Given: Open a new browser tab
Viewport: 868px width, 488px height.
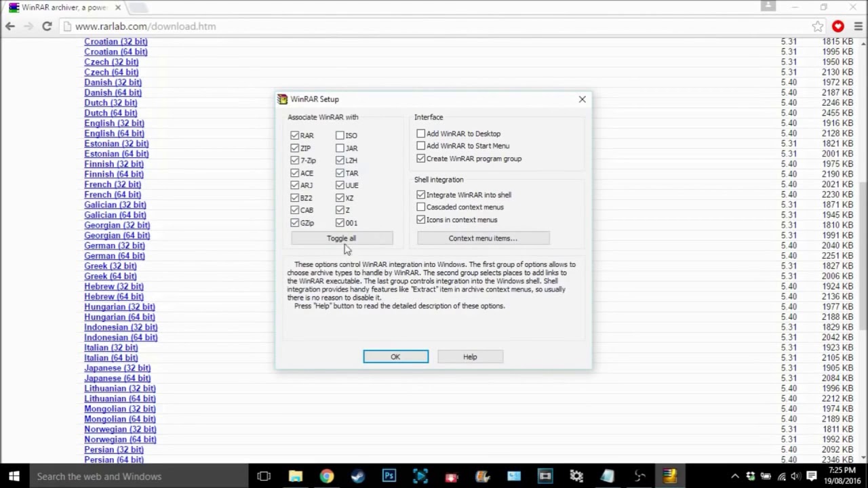Looking at the screenshot, I should [x=138, y=7].
